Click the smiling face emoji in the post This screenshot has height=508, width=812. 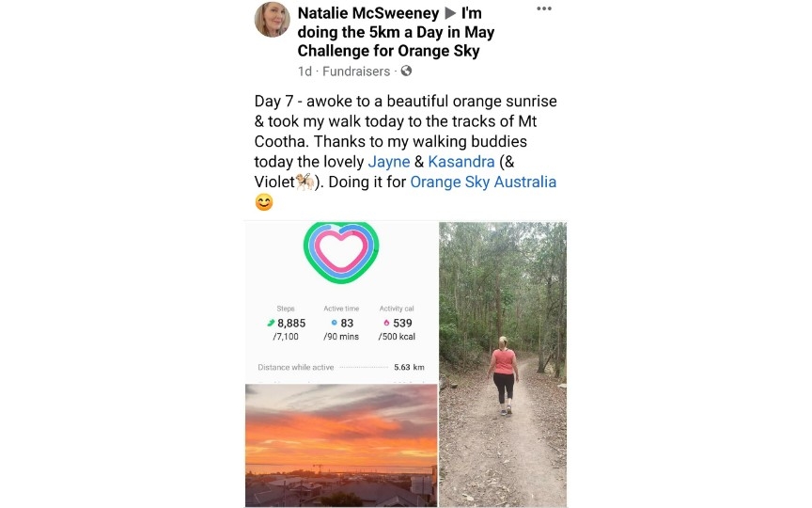click(264, 202)
